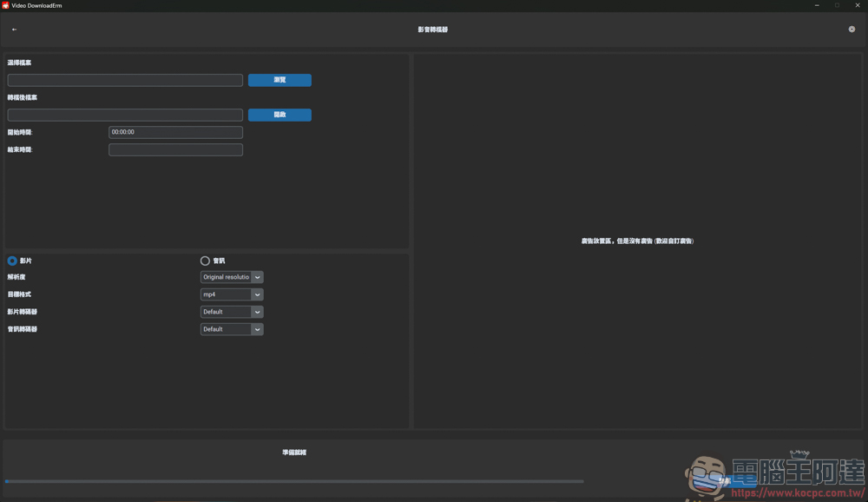Click the empty 結束時間 end time field
868x502 pixels.
pyautogui.click(x=175, y=149)
